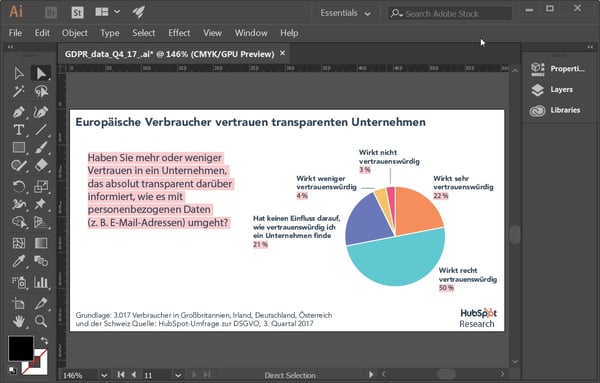Select the Pen tool
Screen dimensions: 600x383
(x=18, y=112)
